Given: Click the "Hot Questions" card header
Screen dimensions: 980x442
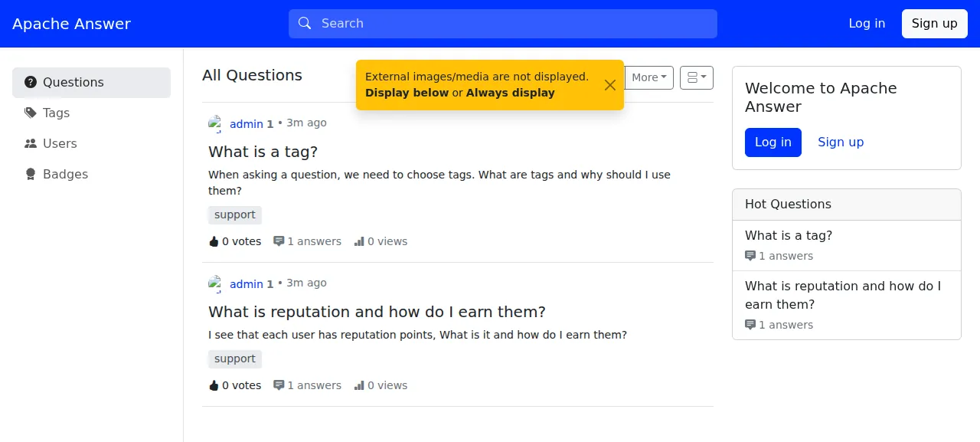Looking at the screenshot, I should pyautogui.click(x=847, y=205).
